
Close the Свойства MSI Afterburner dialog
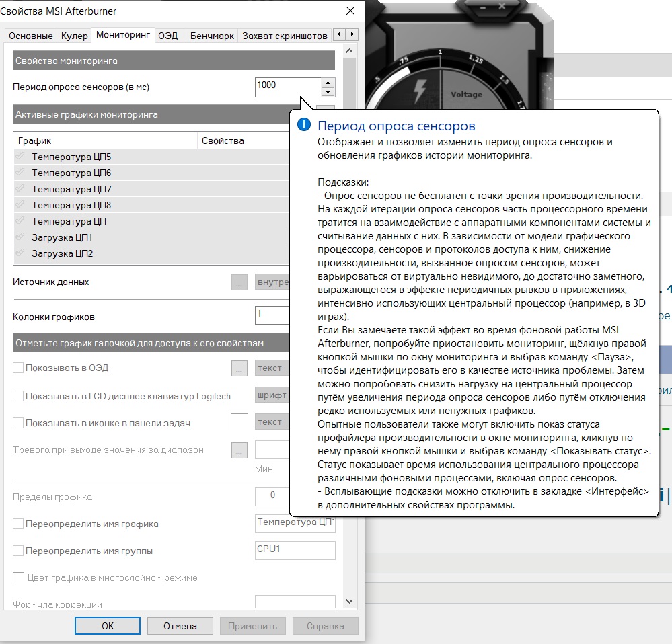(x=350, y=11)
